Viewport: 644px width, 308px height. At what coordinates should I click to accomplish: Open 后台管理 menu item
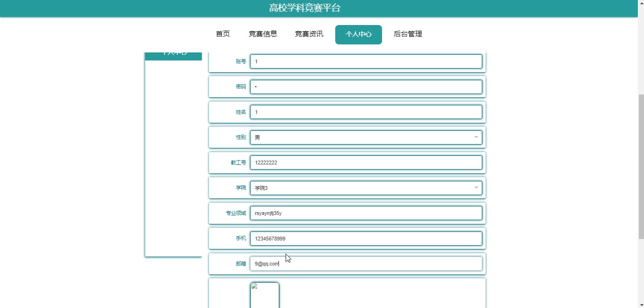point(408,34)
